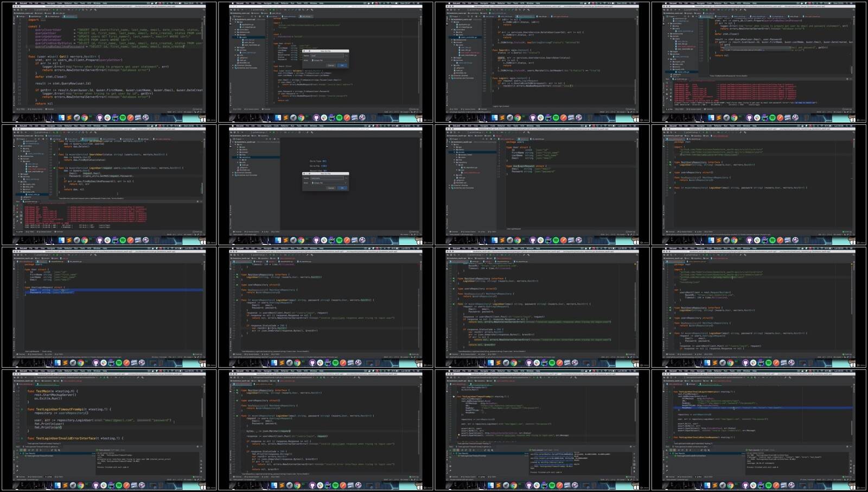Click Cancel in New Go File dialog over empty editor

click(331, 188)
